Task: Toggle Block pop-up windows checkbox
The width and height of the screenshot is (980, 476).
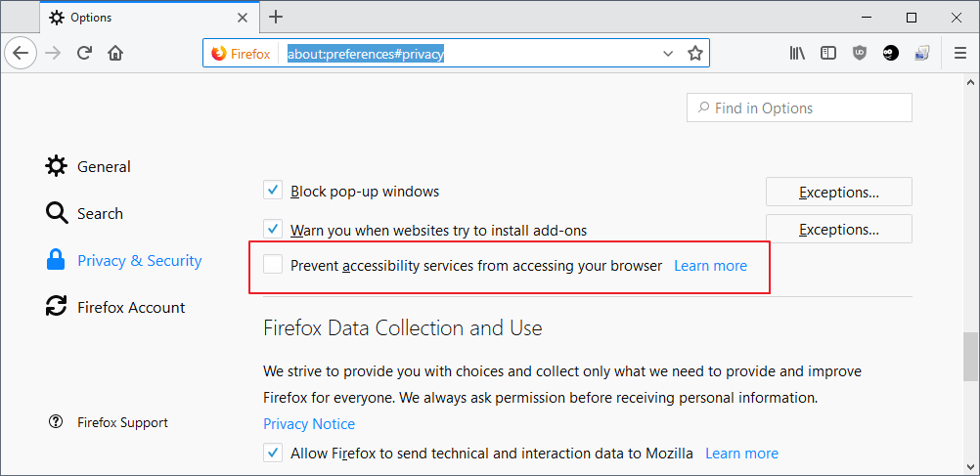Action: (273, 191)
